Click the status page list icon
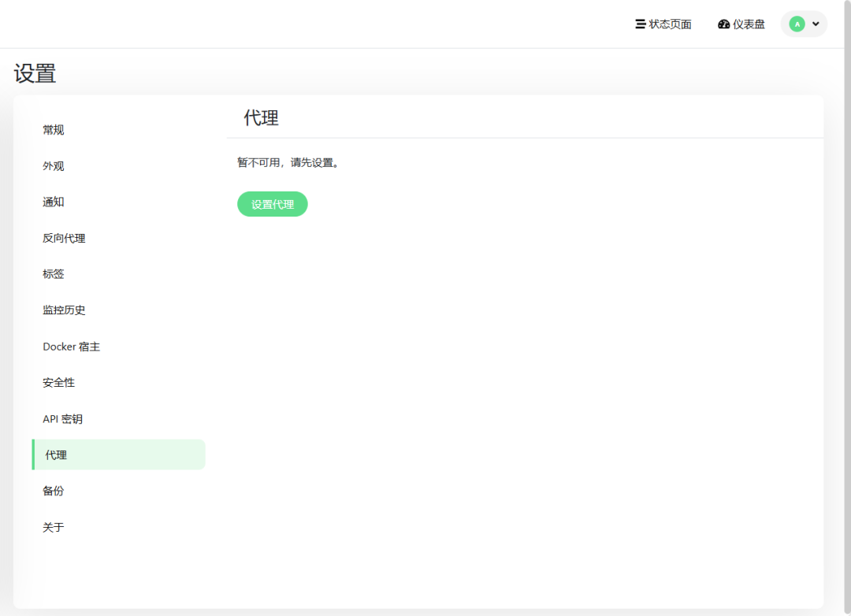The width and height of the screenshot is (851, 616). click(641, 24)
